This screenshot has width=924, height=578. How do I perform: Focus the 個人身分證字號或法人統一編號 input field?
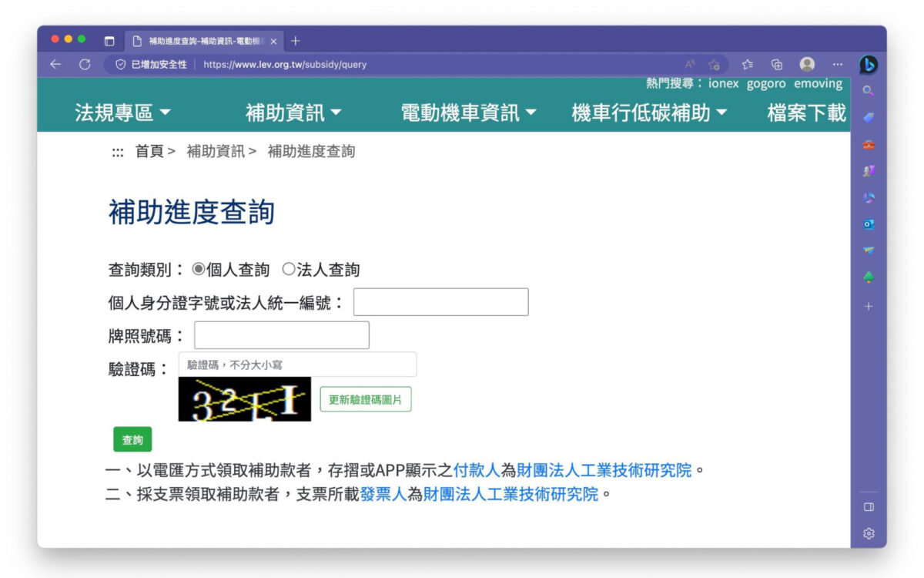click(441, 302)
